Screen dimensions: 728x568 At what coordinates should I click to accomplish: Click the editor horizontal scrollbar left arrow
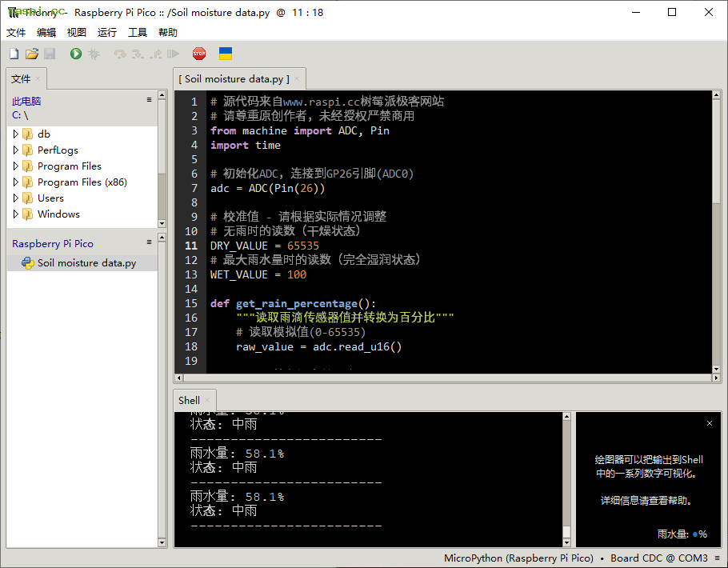click(x=179, y=378)
